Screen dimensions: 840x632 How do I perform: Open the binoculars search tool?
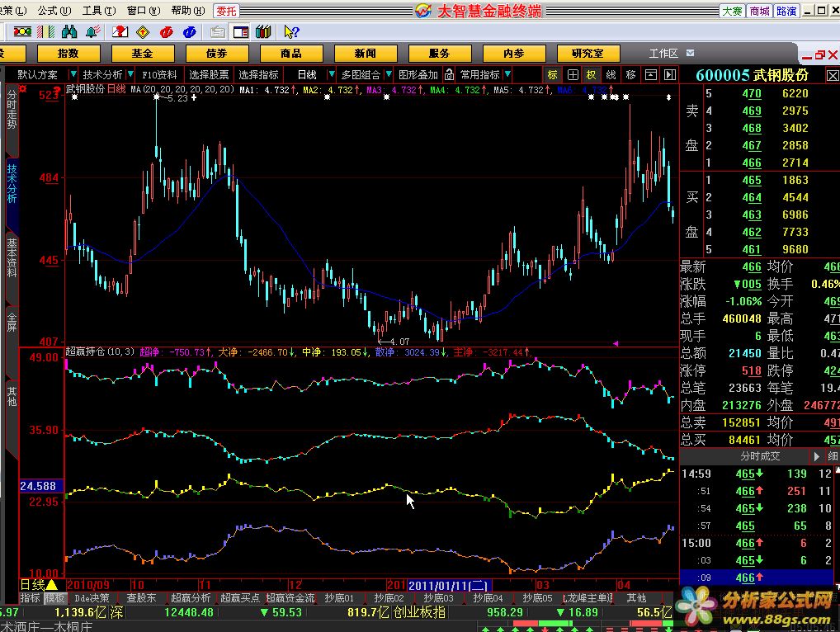(x=69, y=32)
